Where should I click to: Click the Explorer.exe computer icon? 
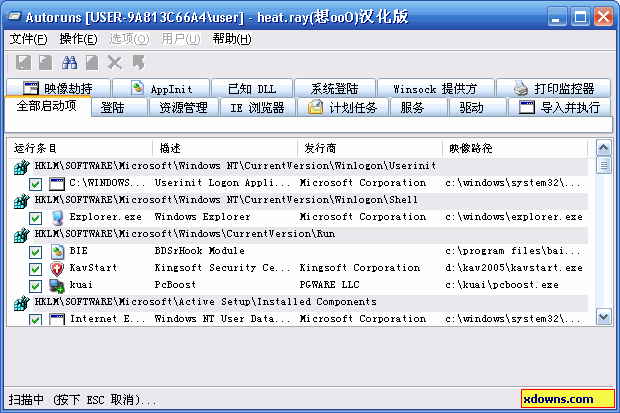pos(57,217)
